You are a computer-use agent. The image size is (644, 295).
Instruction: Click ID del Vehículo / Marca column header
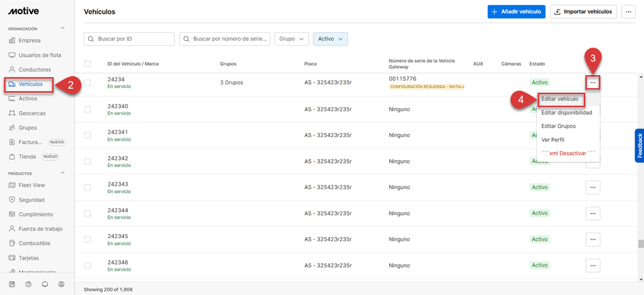coord(133,64)
